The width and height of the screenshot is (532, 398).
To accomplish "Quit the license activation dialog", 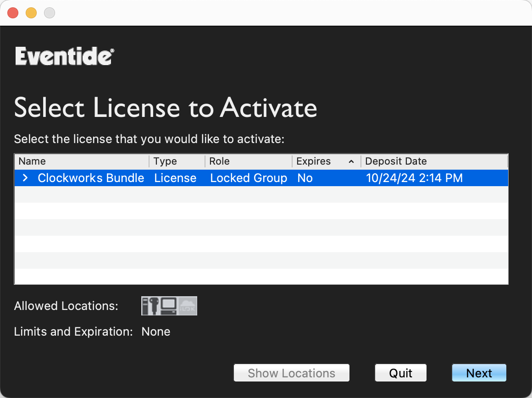I will pyautogui.click(x=401, y=373).
